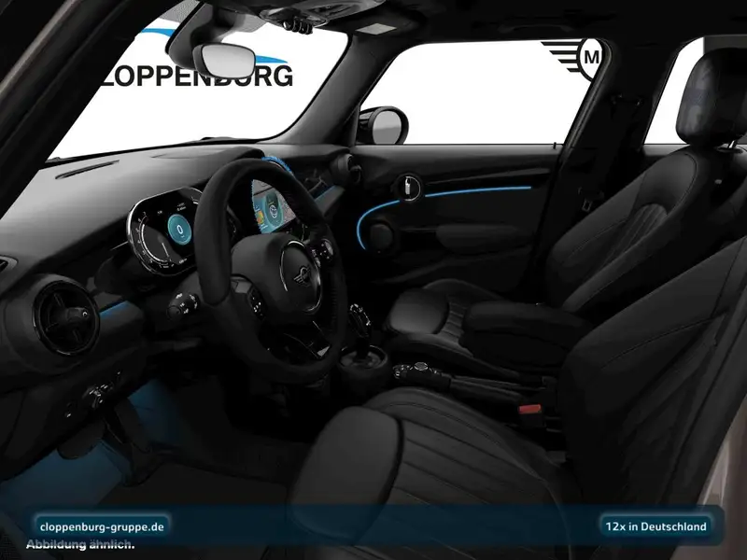Click the "12x in Deutschland" badge
The image size is (747, 560).
pos(655,526)
